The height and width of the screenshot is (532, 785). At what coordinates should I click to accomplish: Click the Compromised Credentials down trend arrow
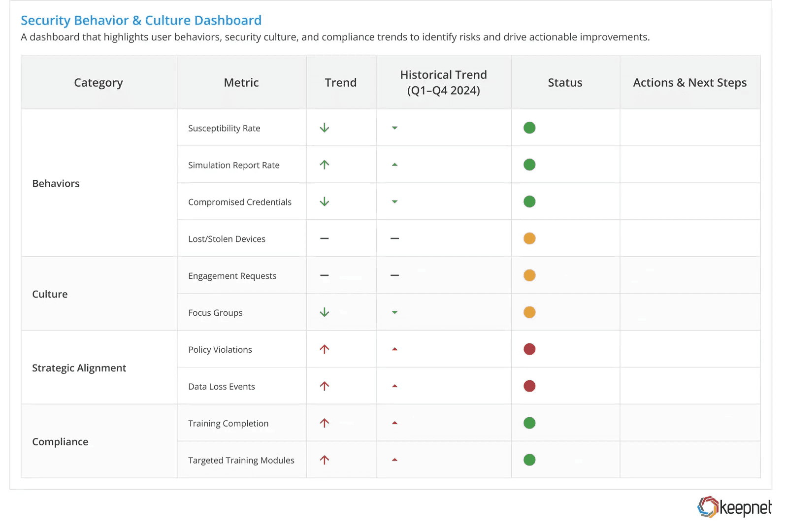324,202
